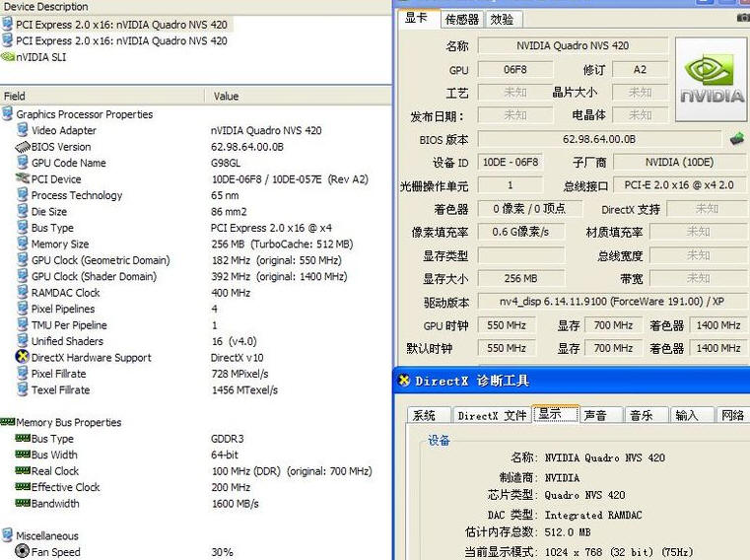Open the 声音 tab in DirectX tool
The width and height of the screenshot is (750, 560).
point(601,415)
